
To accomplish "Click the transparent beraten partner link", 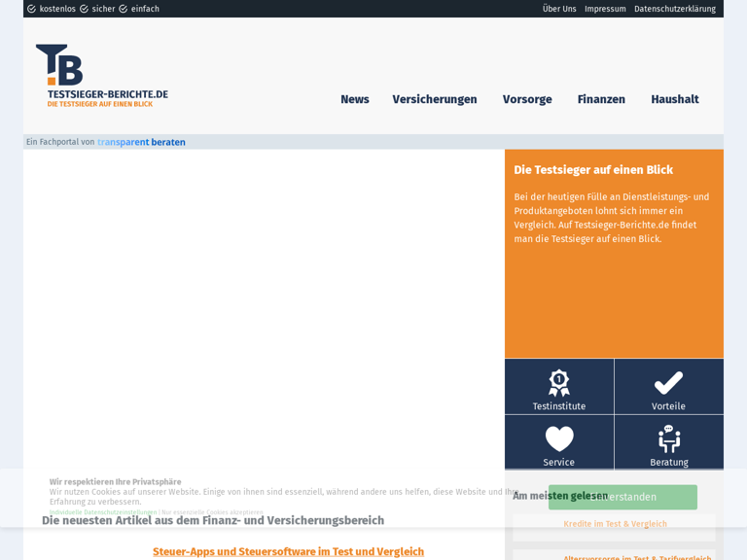I will [x=141, y=142].
